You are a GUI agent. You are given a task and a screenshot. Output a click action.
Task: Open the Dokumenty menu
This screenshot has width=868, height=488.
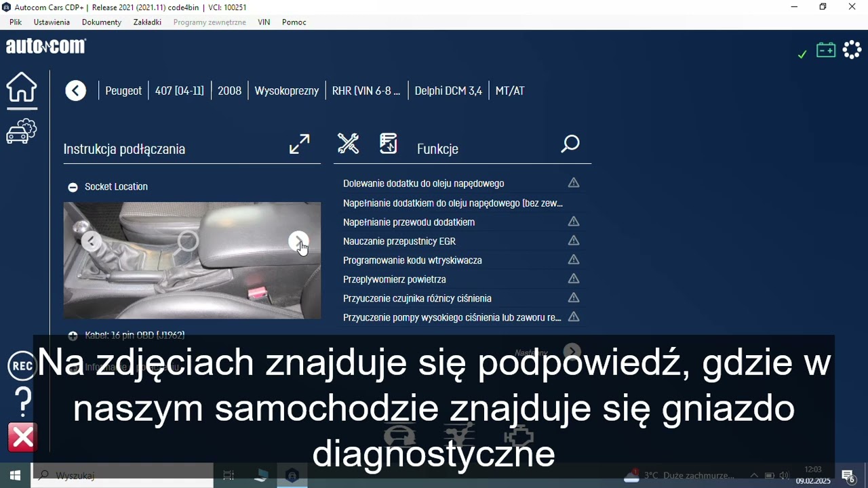pyautogui.click(x=102, y=22)
